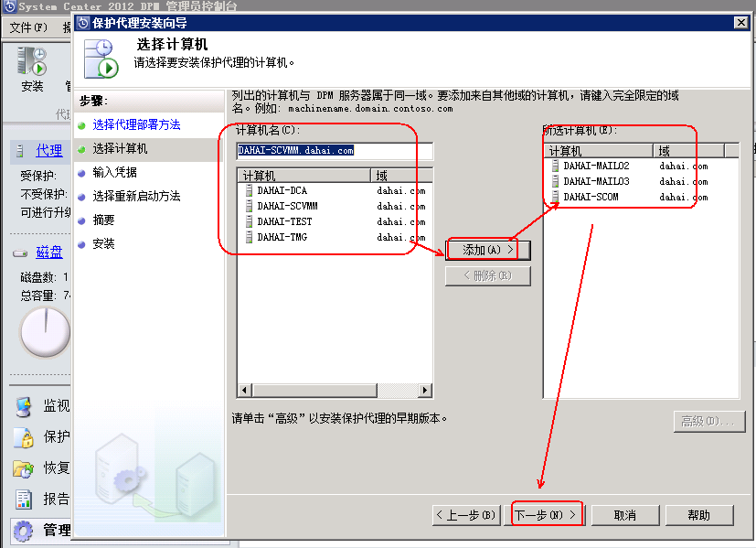This screenshot has height=548, width=756.
Task: Click the horizontal scrollbar thumb in computer list
Action: tap(314, 391)
